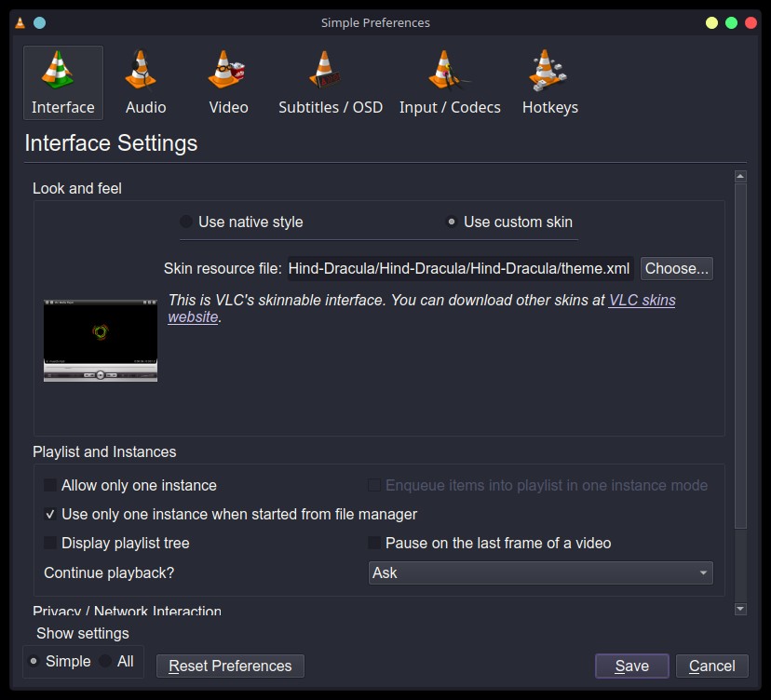Image resolution: width=771 pixels, height=700 pixels.
Task: Open the Continue playback dropdown
Action: 540,572
